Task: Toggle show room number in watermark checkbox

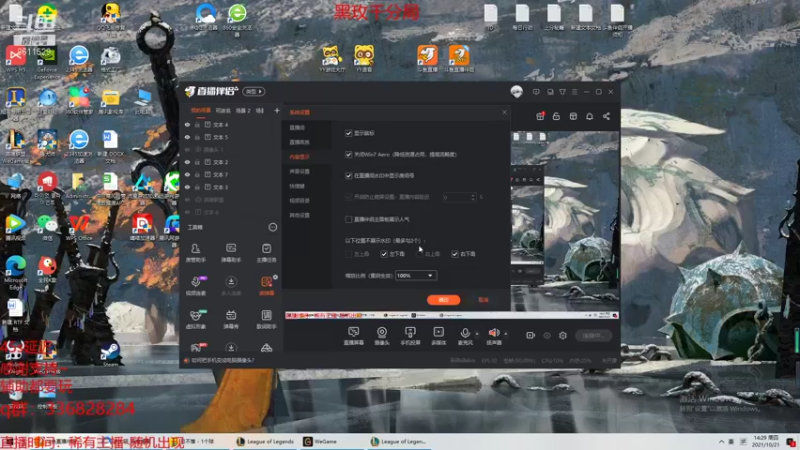Action: point(348,176)
